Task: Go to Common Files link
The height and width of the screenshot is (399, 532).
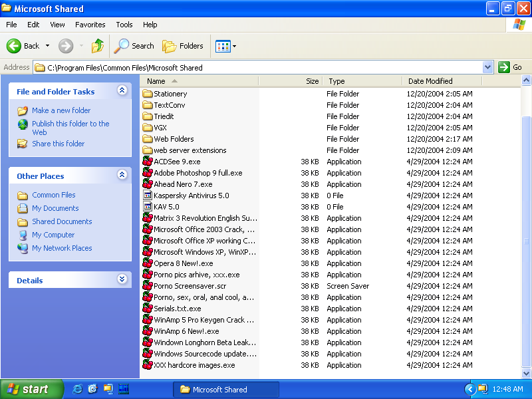Action: pyautogui.click(x=54, y=195)
